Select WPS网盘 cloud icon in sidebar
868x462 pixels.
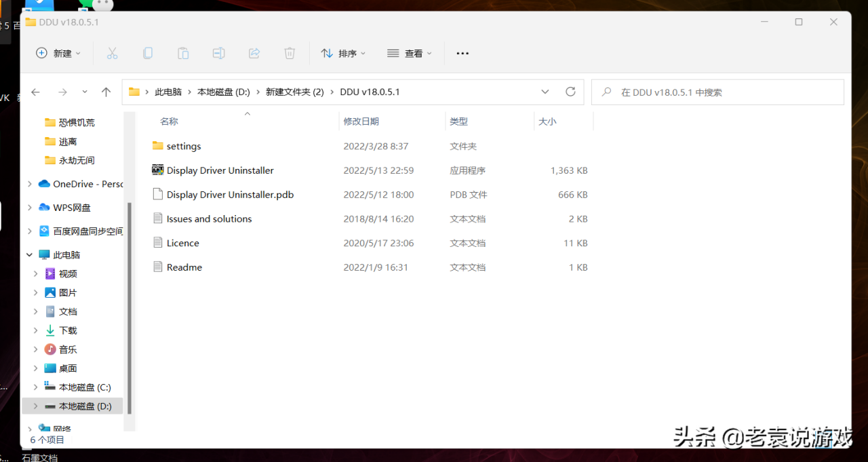[x=44, y=208]
